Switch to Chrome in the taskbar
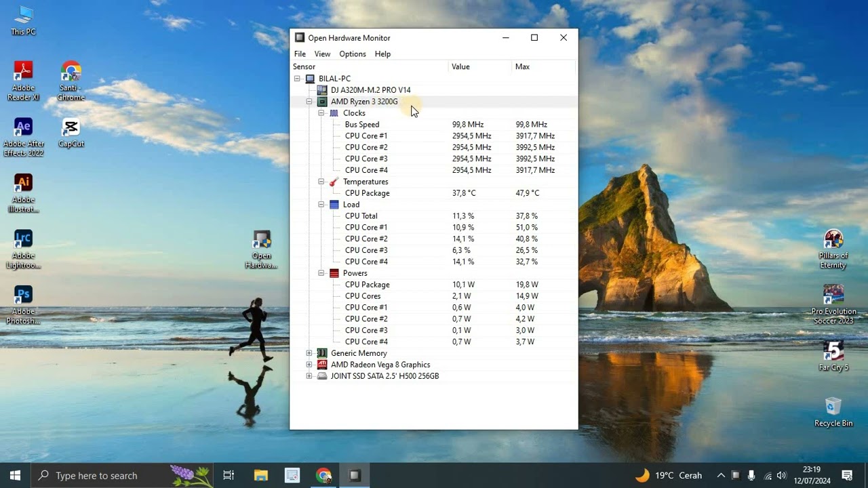 coord(323,475)
